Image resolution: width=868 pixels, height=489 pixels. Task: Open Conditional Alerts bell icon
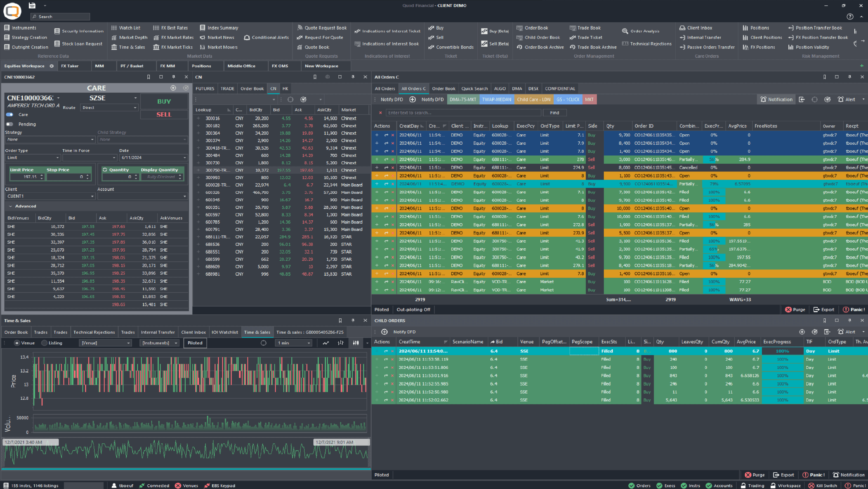(x=247, y=37)
